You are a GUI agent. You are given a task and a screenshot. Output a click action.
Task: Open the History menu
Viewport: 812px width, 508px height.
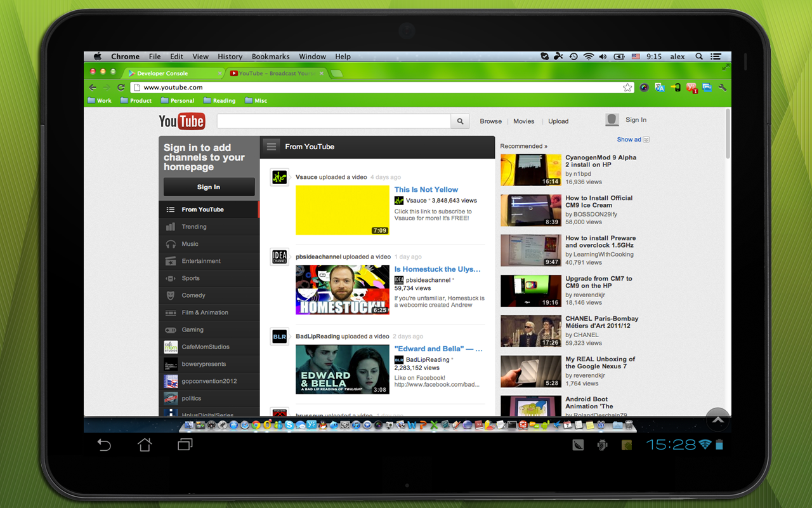pyautogui.click(x=230, y=57)
